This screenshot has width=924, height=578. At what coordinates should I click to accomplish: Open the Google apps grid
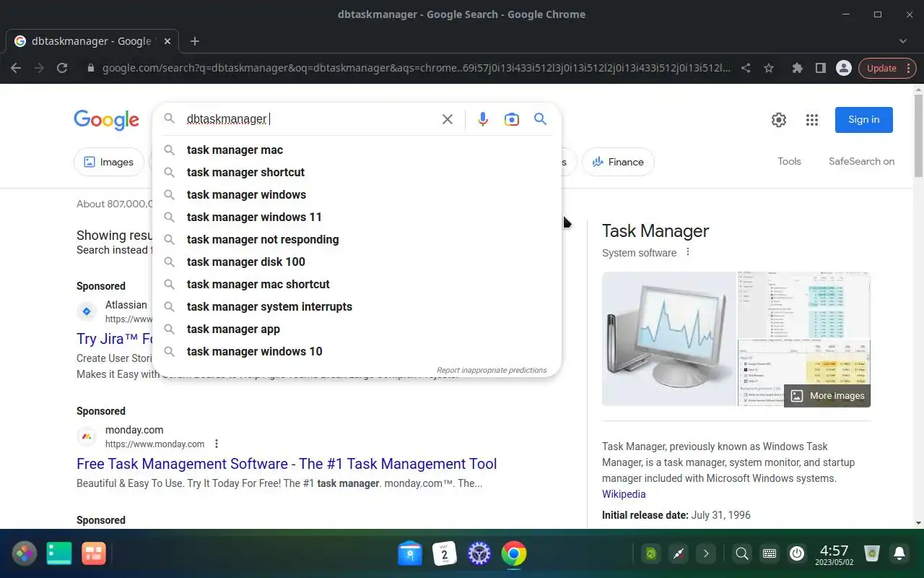point(812,120)
